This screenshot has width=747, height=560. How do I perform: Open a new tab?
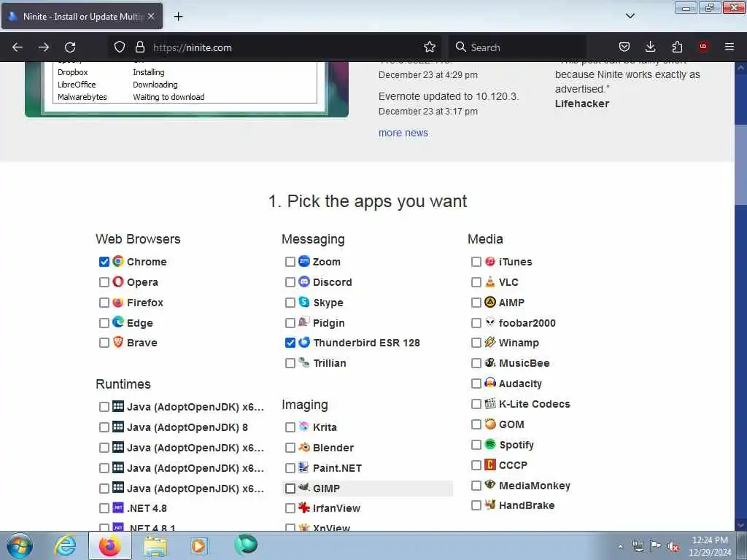(178, 16)
